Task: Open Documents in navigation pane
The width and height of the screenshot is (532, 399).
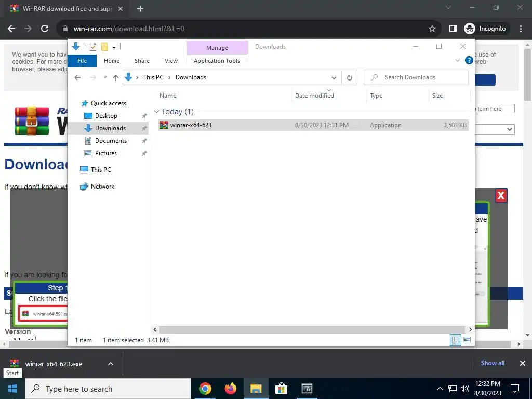Action: click(x=111, y=141)
